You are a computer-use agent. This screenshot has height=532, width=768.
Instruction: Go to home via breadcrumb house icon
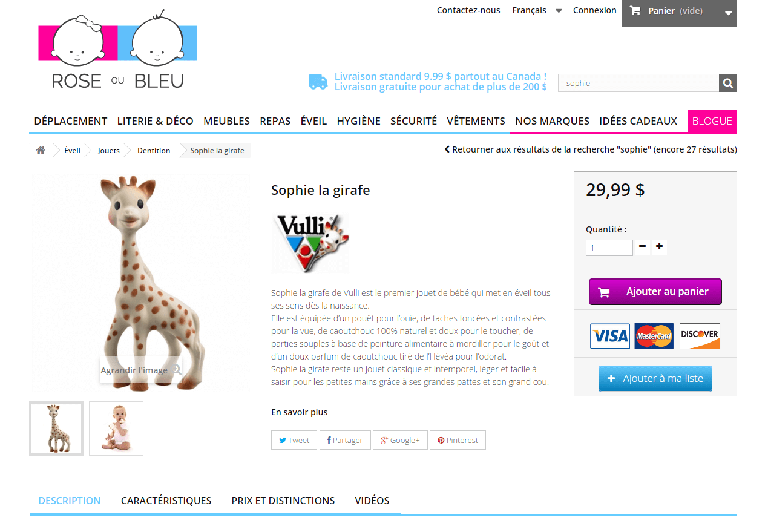(41, 150)
